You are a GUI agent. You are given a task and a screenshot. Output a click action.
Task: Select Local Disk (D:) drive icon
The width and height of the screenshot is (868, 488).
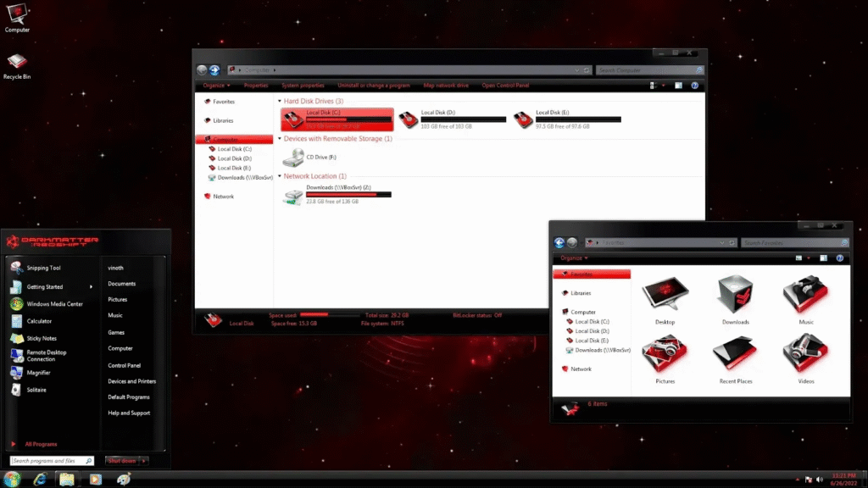coord(409,119)
